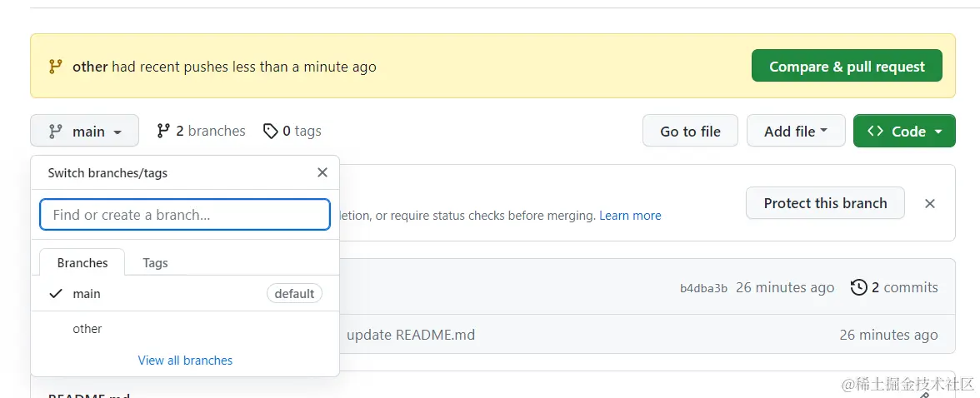This screenshot has height=398, width=980.
Task: Expand the green Code dropdown arrow
Action: [938, 132]
